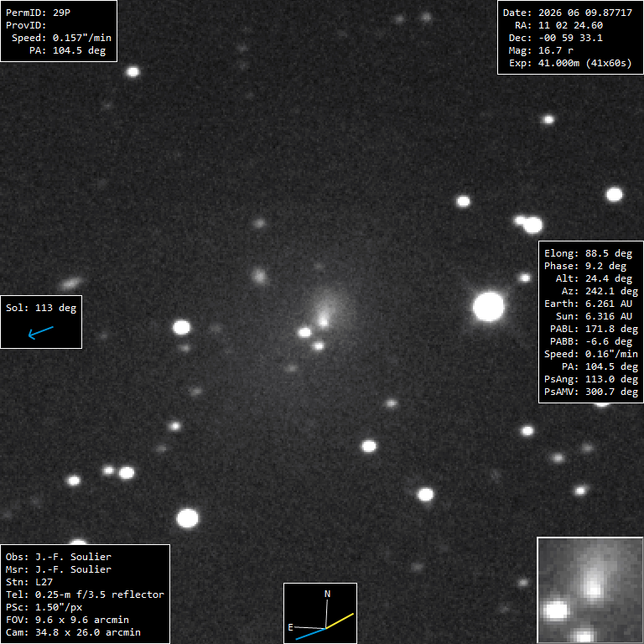Screen dimensions: 644x644
Task: Select the 'Alt: 24.4 deg' line
Action: pos(594,279)
